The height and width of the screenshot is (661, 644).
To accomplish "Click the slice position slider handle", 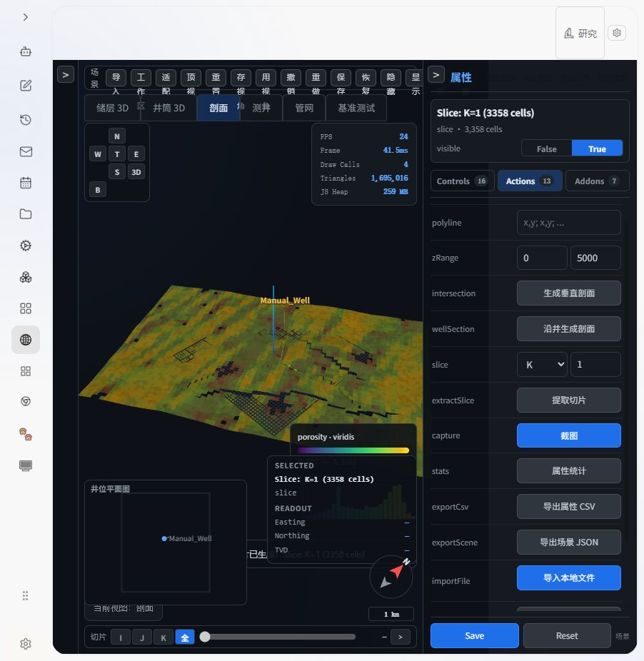I will click(x=205, y=637).
